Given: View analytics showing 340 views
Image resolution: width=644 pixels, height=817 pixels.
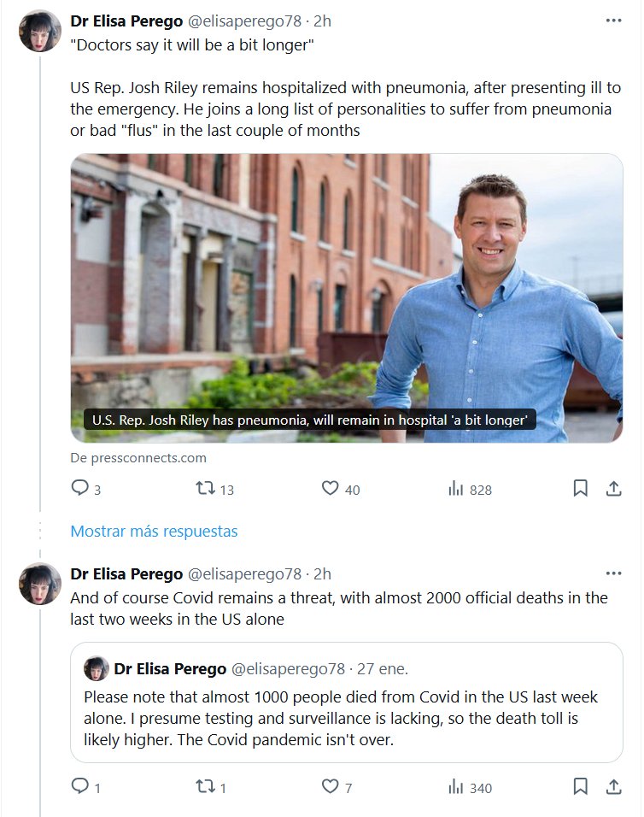Looking at the screenshot, I should (456, 787).
